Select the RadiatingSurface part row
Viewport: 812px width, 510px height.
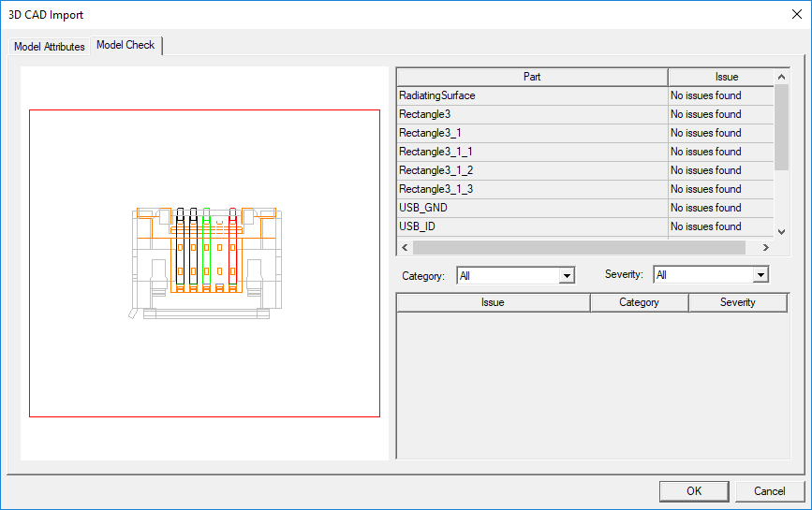click(x=531, y=95)
